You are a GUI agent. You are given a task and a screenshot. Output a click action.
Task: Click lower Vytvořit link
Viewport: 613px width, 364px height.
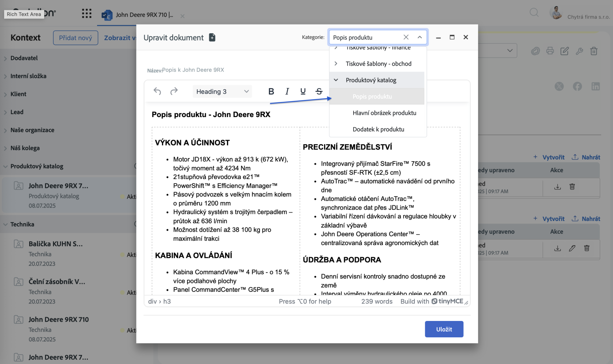coord(549,218)
